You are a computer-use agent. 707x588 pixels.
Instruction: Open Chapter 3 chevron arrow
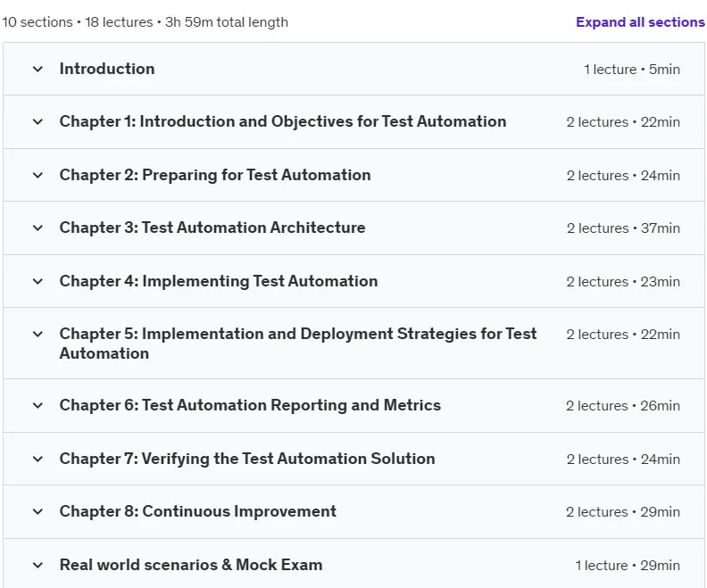(x=37, y=228)
